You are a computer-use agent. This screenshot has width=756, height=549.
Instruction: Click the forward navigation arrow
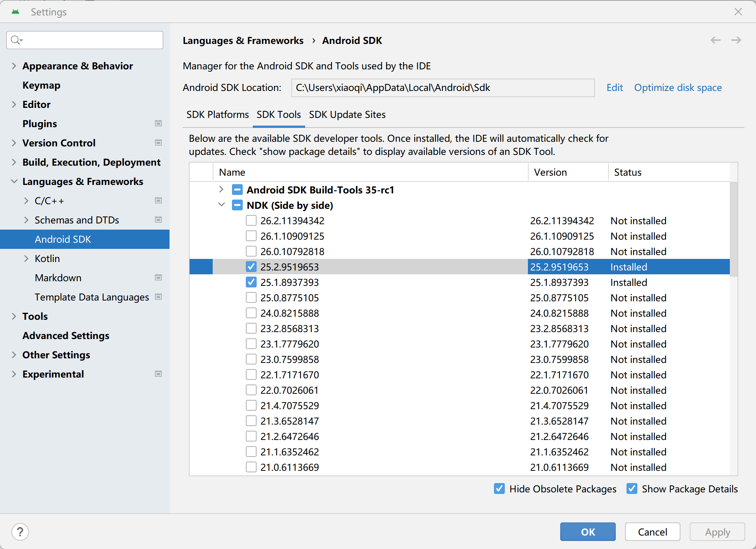pos(736,40)
